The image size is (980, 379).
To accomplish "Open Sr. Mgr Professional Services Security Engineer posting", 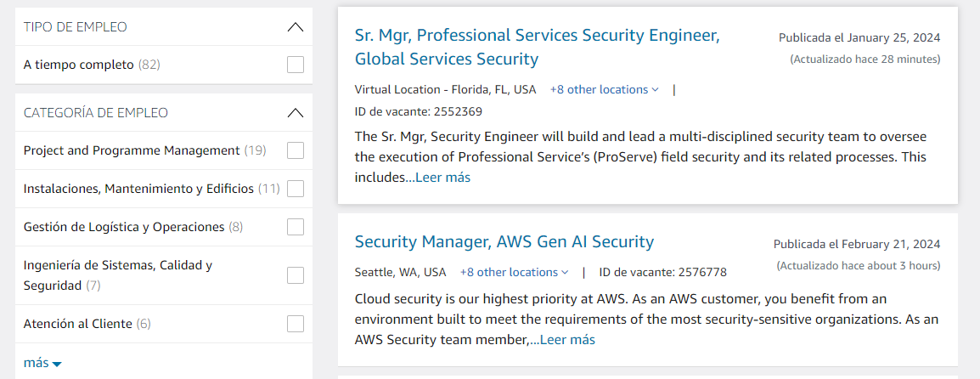I will (537, 47).
